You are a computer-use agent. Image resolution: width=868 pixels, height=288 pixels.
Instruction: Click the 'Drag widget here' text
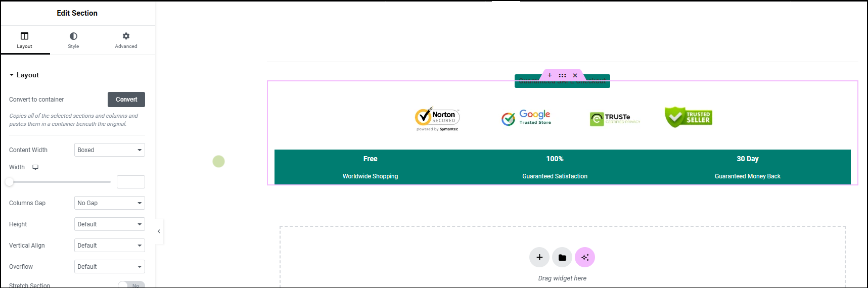562,278
